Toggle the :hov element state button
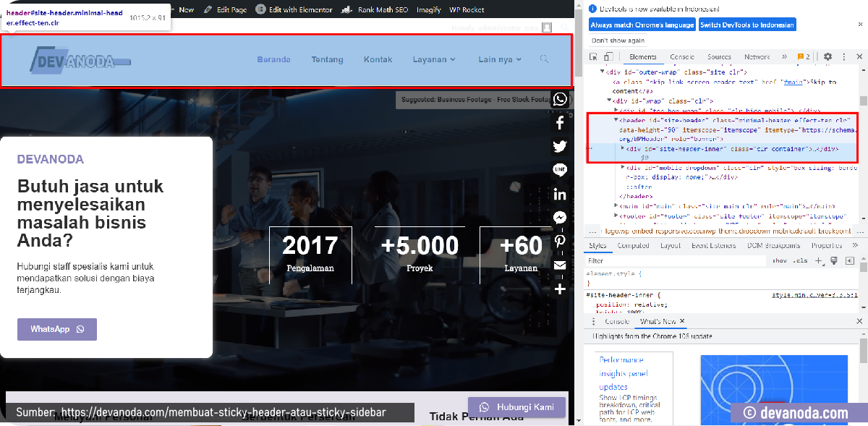Screen dimensions: 868x426 (780, 260)
